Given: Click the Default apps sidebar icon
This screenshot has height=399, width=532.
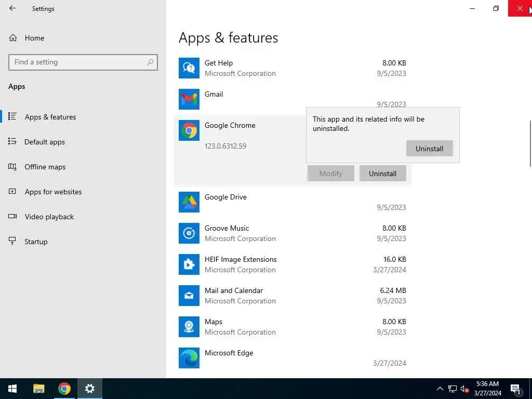Looking at the screenshot, I should tap(12, 141).
